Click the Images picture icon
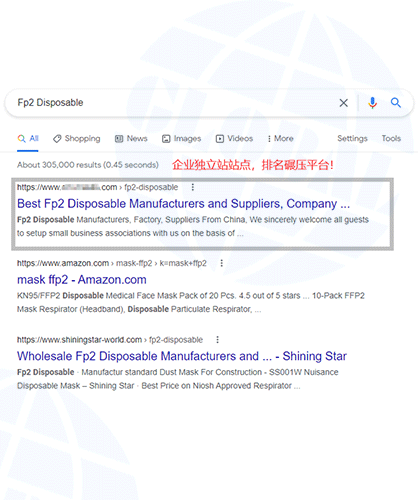This screenshot has width=418, height=500. (166, 139)
